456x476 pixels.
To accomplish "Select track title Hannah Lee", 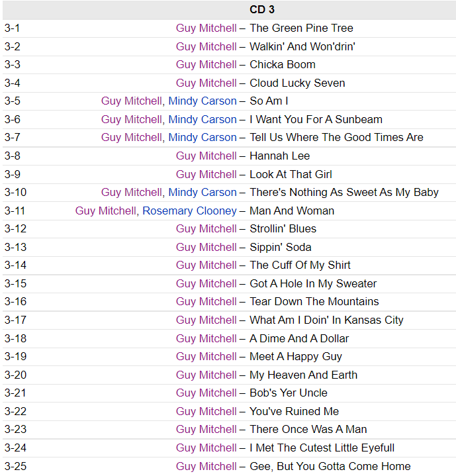I will pos(280,156).
